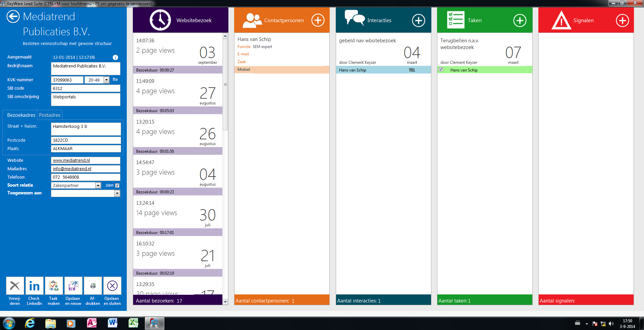The width and height of the screenshot is (644, 330).
Task: Select KeyWare Lead Suite taskbar button
Action: pos(154,323)
